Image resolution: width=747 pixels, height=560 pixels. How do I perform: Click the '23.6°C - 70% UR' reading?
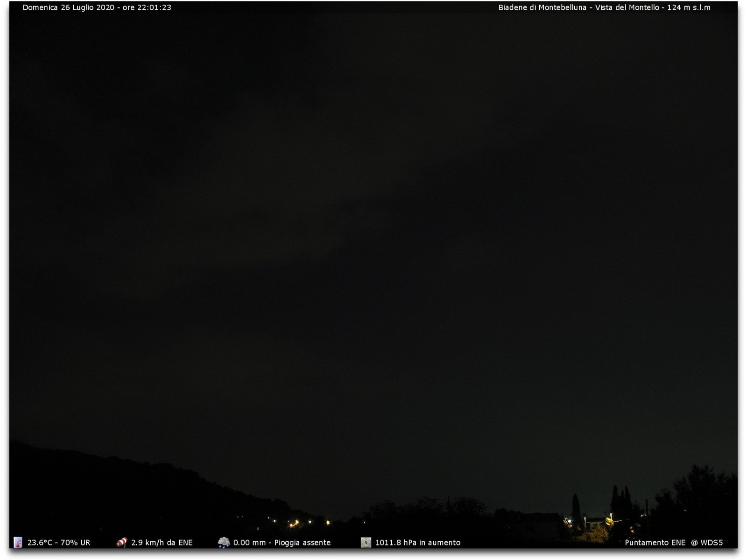click(x=59, y=543)
